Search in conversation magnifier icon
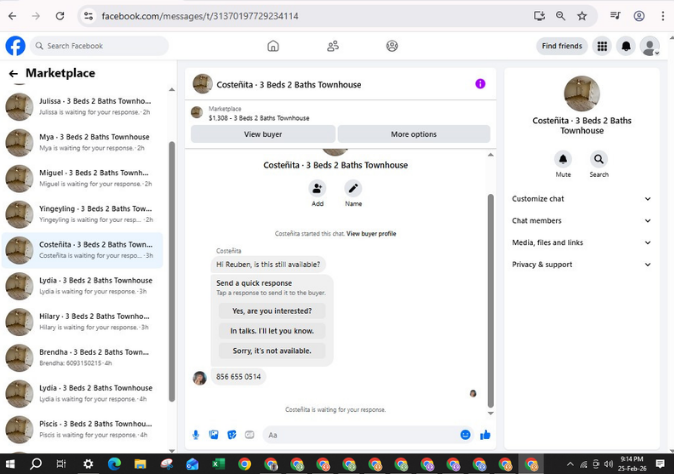The height and width of the screenshot is (474, 674). (x=599, y=159)
